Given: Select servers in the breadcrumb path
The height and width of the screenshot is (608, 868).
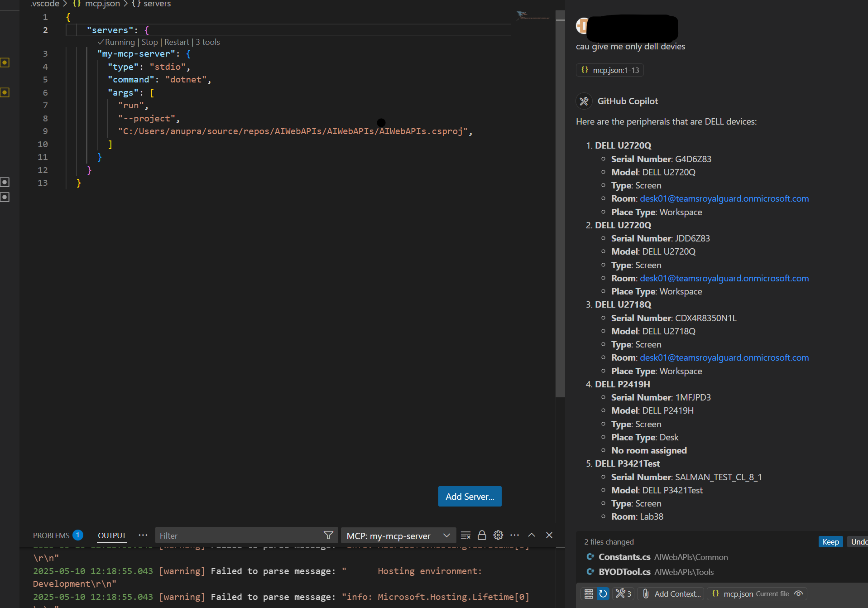Looking at the screenshot, I should pos(157,4).
